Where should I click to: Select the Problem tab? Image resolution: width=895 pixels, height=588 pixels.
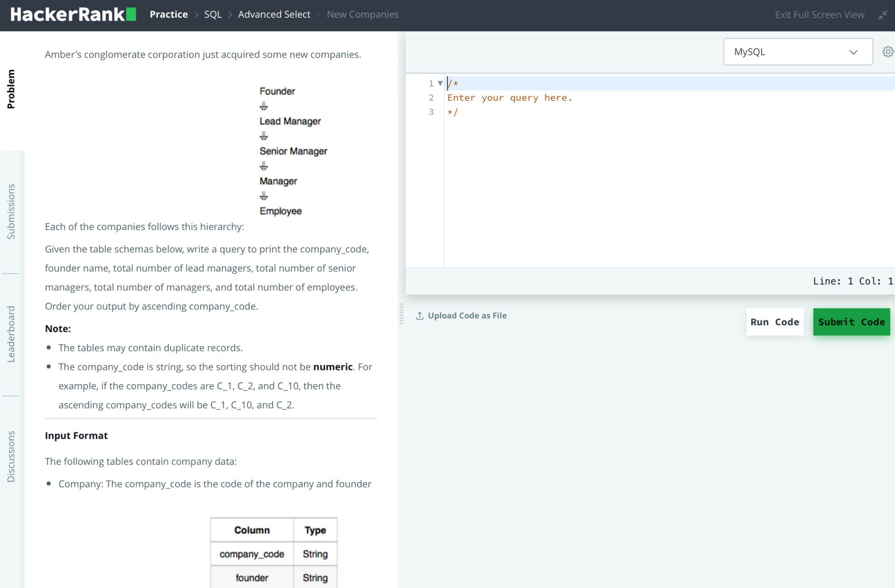(x=12, y=89)
